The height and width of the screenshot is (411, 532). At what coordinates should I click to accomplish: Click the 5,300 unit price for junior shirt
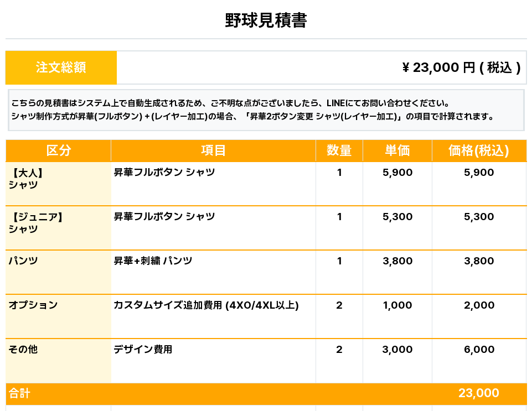click(x=397, y=217)
